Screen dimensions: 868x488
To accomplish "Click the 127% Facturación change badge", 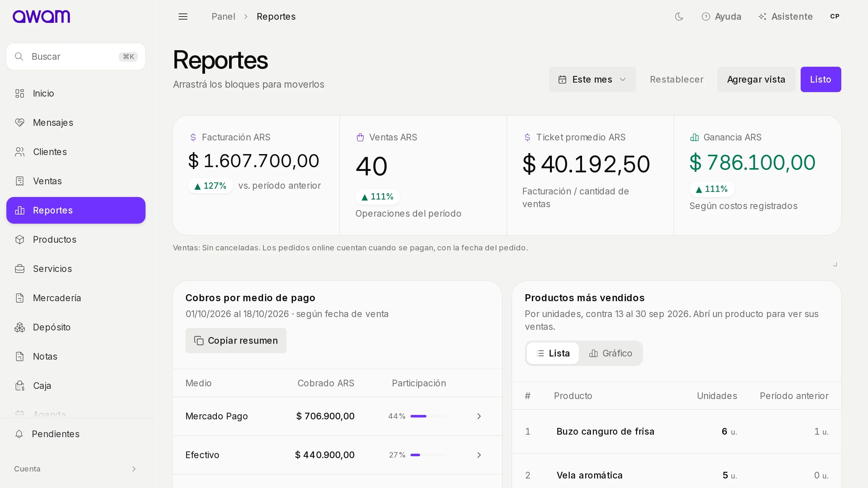I will tap(211, 186).
